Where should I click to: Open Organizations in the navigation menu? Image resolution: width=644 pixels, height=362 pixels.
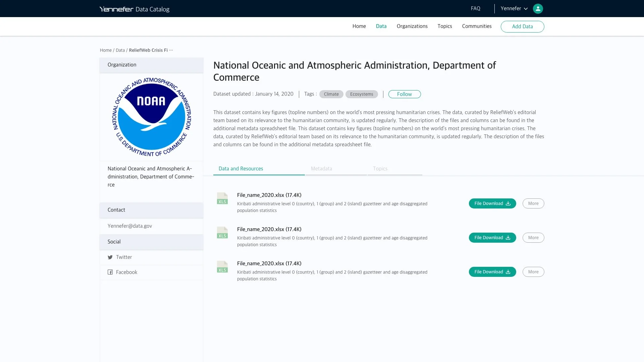pyautogui.click(x=412, y=26)
